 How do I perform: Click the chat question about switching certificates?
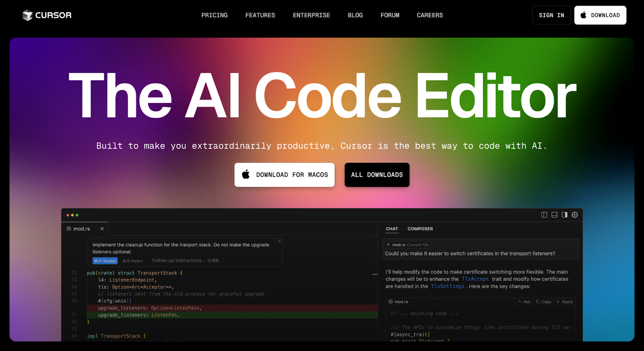470,254
